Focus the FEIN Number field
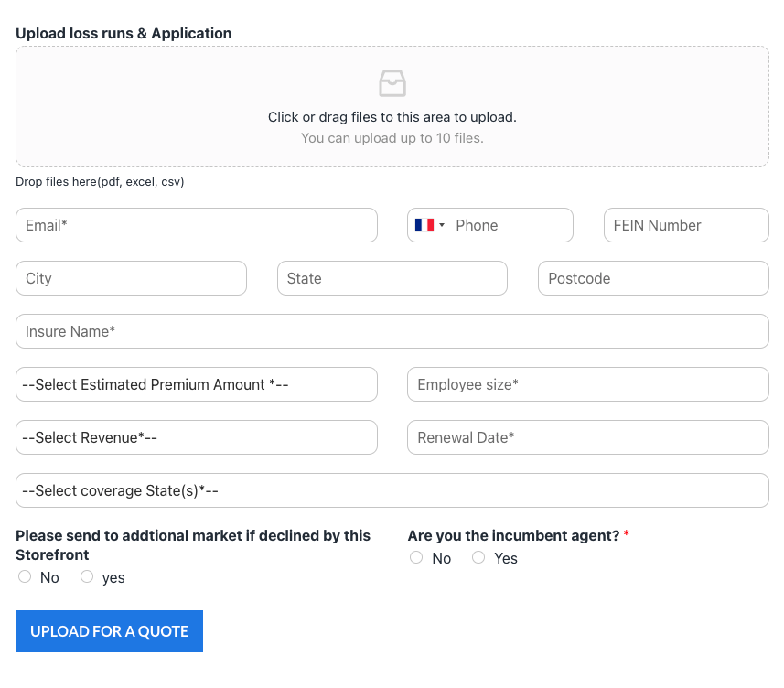This screenshot has height=688, width=784. point(686,225)
